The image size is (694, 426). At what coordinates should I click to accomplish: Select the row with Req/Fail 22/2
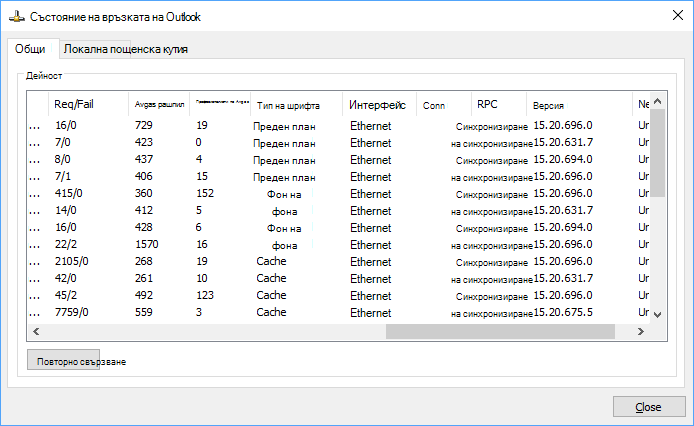tap(338, 244)
